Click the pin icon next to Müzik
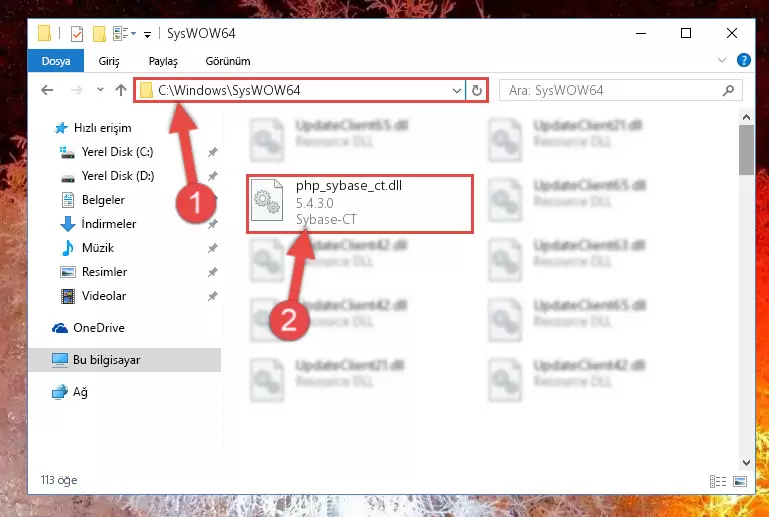 pos(212,248)
